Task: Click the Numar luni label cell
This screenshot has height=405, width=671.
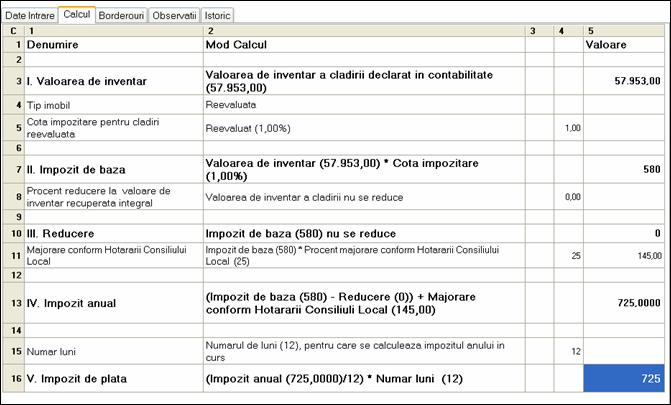Action: click(112, 352)
